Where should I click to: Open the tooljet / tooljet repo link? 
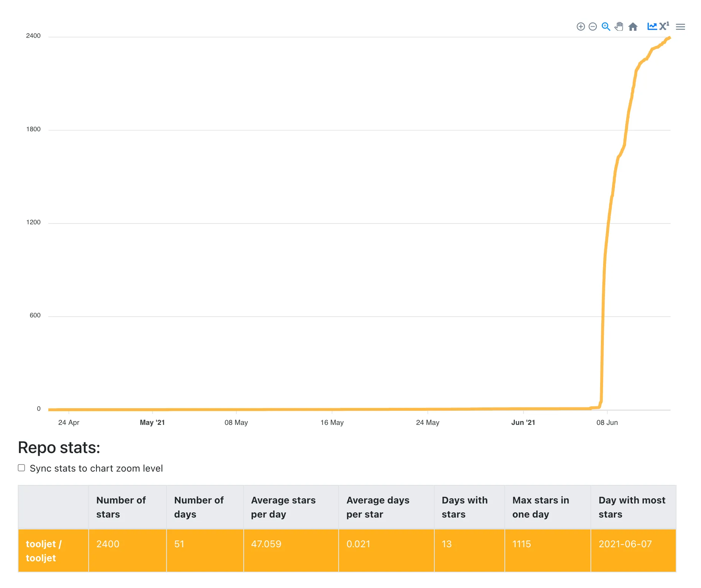pos(44,551)
